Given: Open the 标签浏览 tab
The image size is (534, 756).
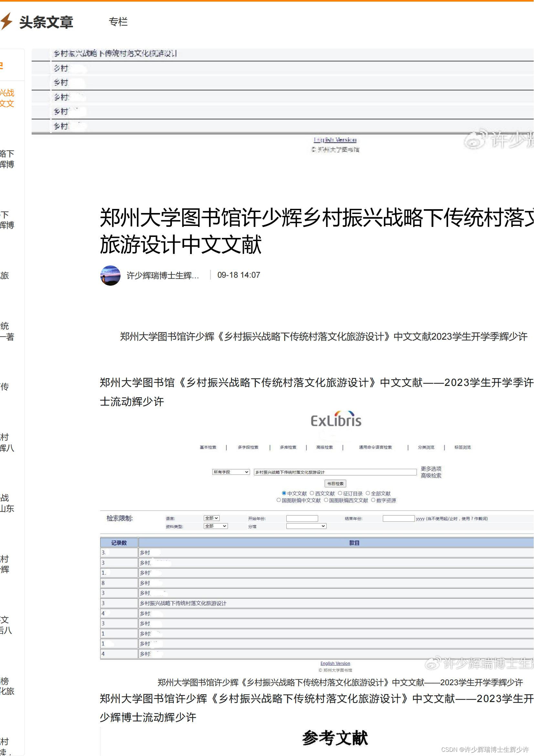Looking at the screenshot, I should tap(463, 447).
